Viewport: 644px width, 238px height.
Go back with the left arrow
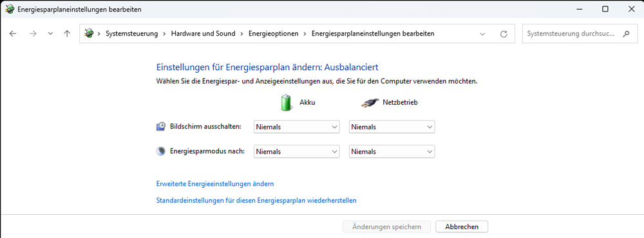pyautogui.click(x=13, y=33)
